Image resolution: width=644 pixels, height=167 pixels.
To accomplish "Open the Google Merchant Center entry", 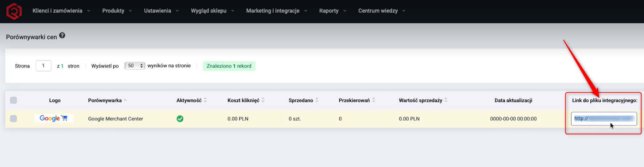I will click(x=116, y=119).
